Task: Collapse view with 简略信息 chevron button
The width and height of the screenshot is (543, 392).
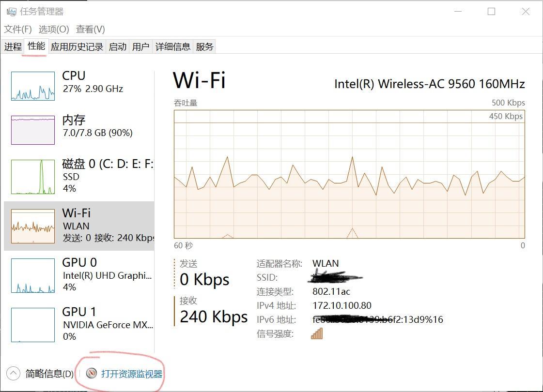Action: click(13, 373)
